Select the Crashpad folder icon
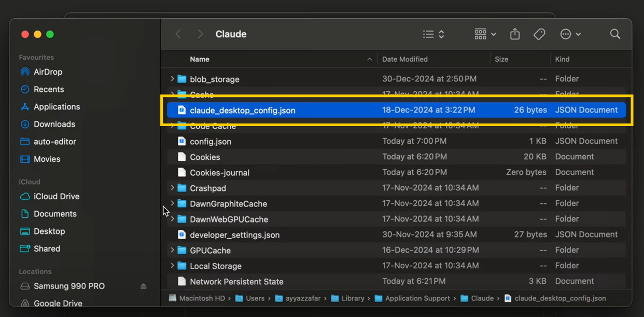Image resolution: width=644 pixels, height=317 pixels. 181,188
